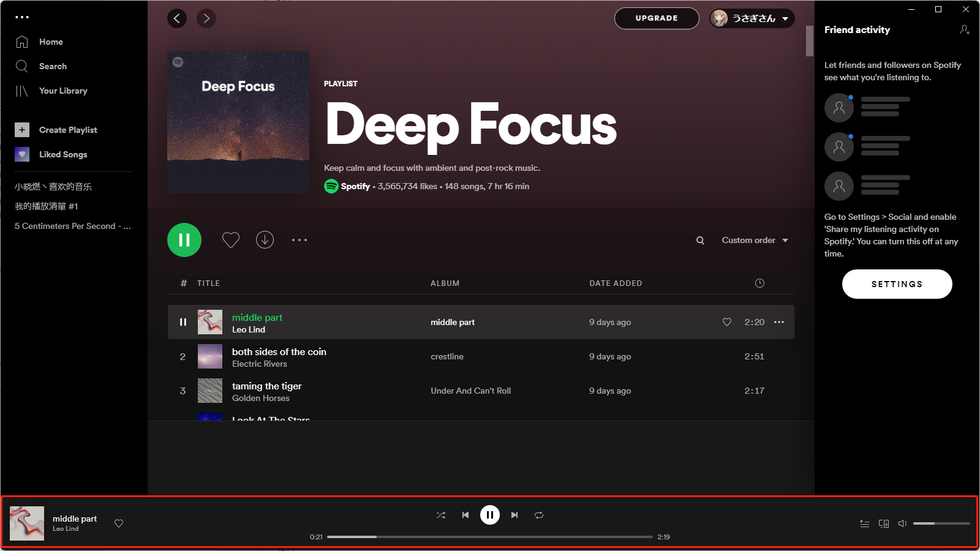Sort by the ALBUM column header
This screenshot has height=551, width=980.
coord(445,283)
